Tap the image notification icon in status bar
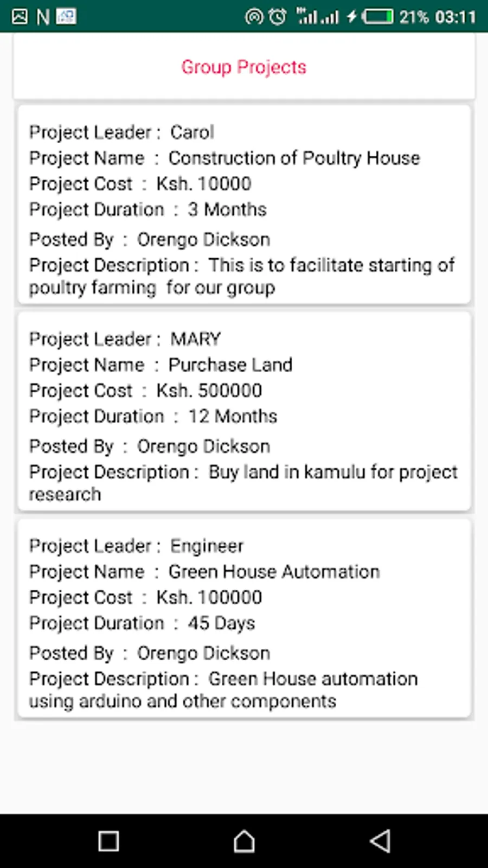The height and width of the screenshot is (868, 488). [x=20, y=17]
